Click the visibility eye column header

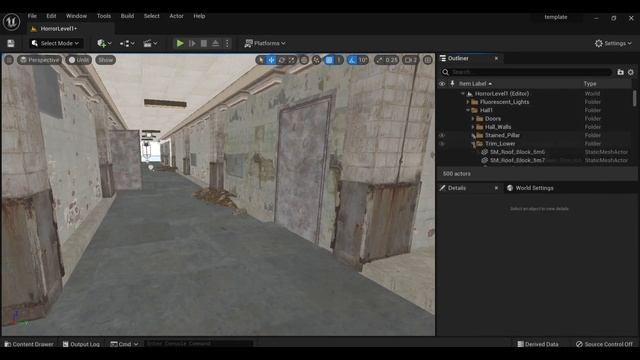[442, 84]
